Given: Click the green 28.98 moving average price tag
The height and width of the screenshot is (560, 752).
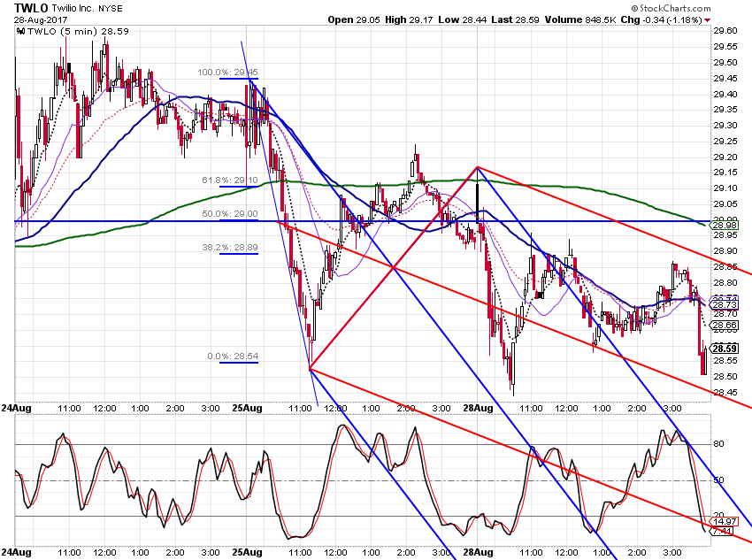Looking at the screenshot, I should [x=725, y=226].
